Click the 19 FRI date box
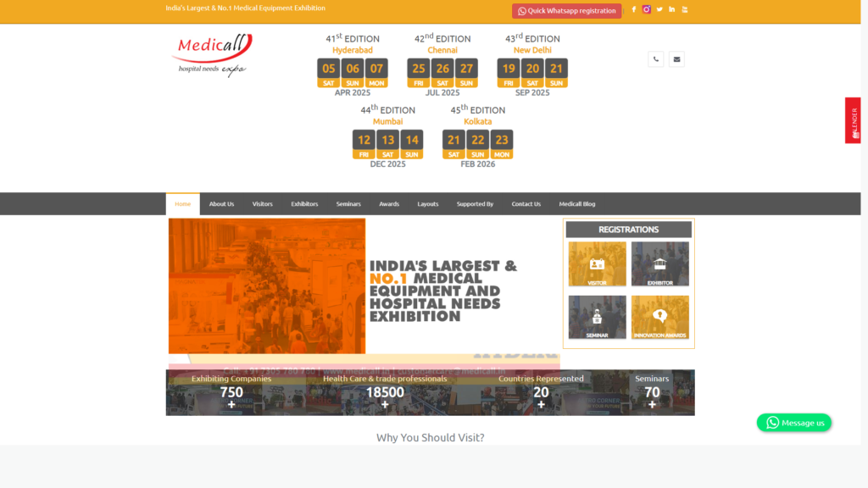This screenshot has width=868, height=488. [x=509, y=73]
